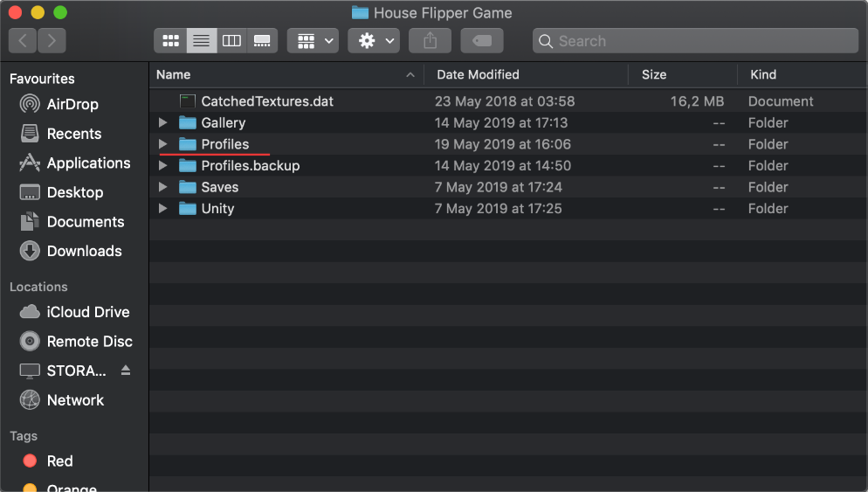Viewport: 868px width, 492px height.
Task: Click the Edit Tags toolbar button
Action: pyautogui.click(x=482, y=41)
